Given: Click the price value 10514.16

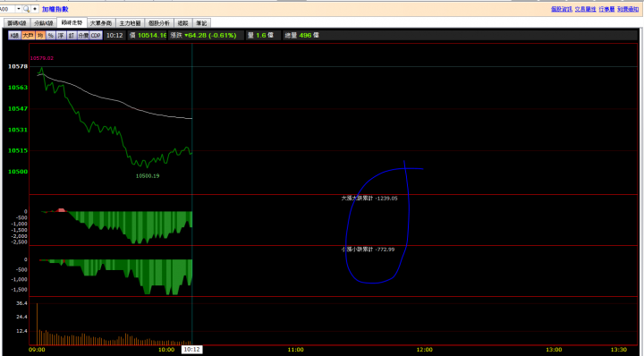Looking at the screenshot, I should click(x=152, y=36).
